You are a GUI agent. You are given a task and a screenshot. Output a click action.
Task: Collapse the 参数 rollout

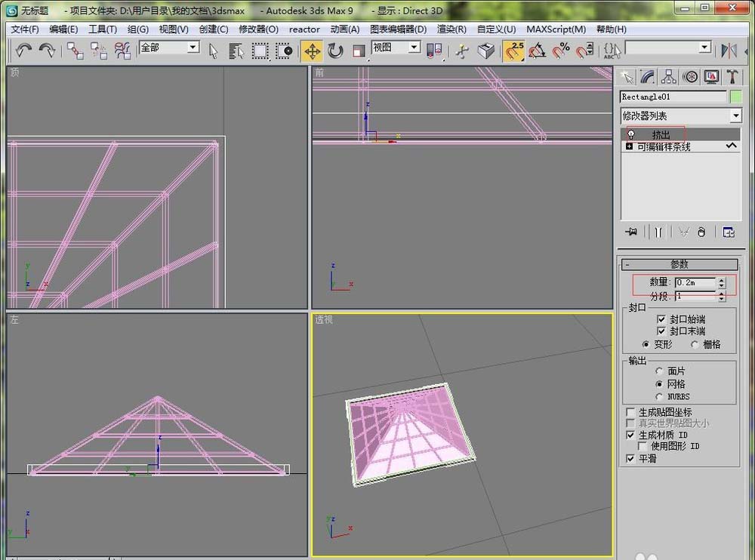pos(678,264)
